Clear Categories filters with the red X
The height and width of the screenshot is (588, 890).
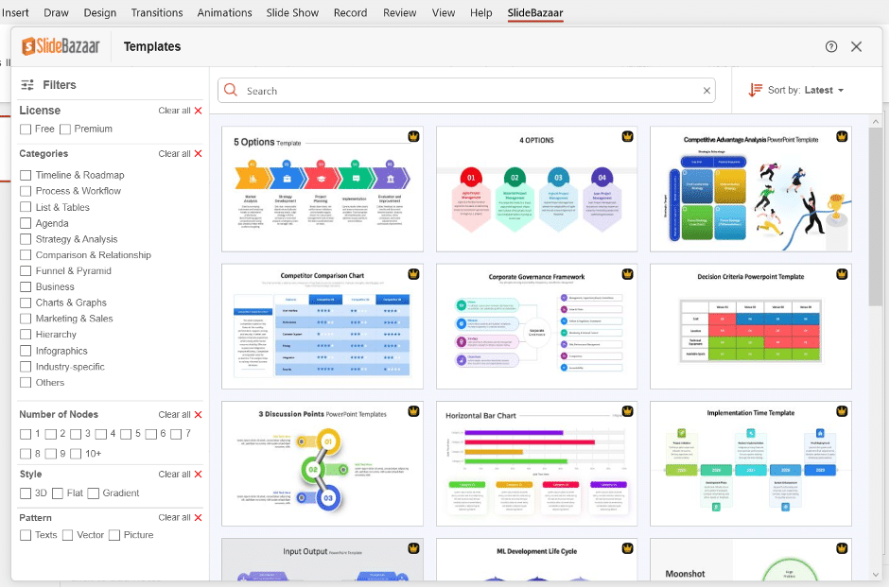[x=198, y=154]
